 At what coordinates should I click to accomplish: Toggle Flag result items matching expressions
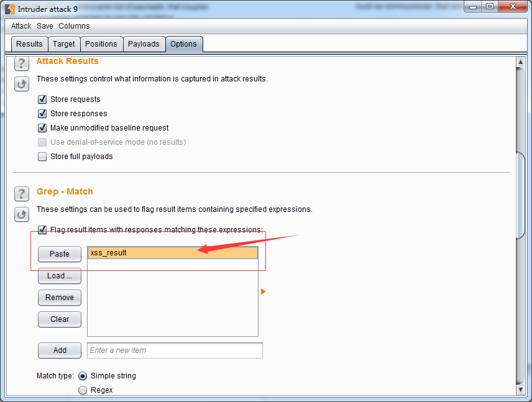[x=42, y=230]
